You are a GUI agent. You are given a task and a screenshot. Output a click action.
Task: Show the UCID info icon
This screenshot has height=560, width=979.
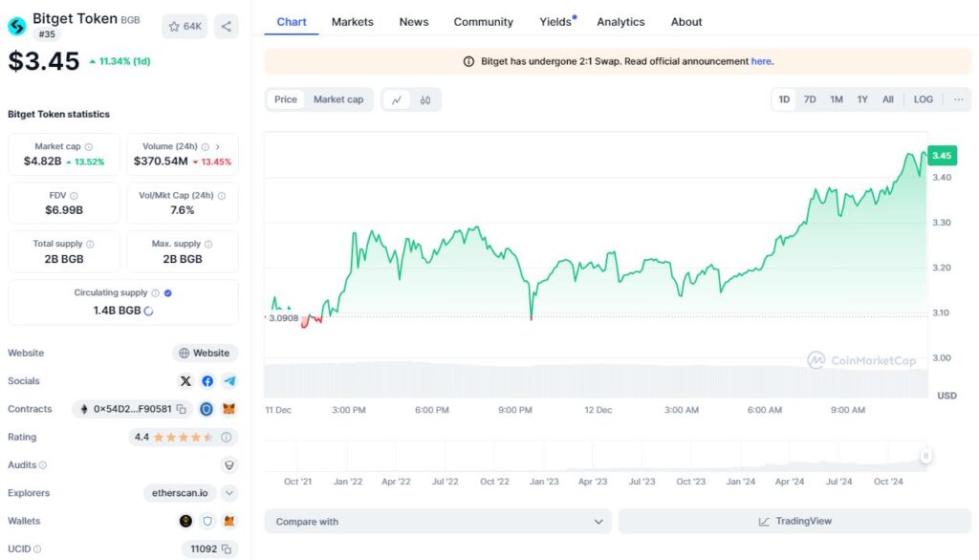(x=37, y=549)
